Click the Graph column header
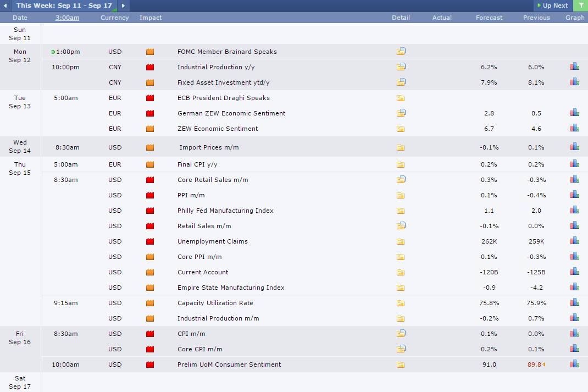The image size is (588, 392). [574, 18]
